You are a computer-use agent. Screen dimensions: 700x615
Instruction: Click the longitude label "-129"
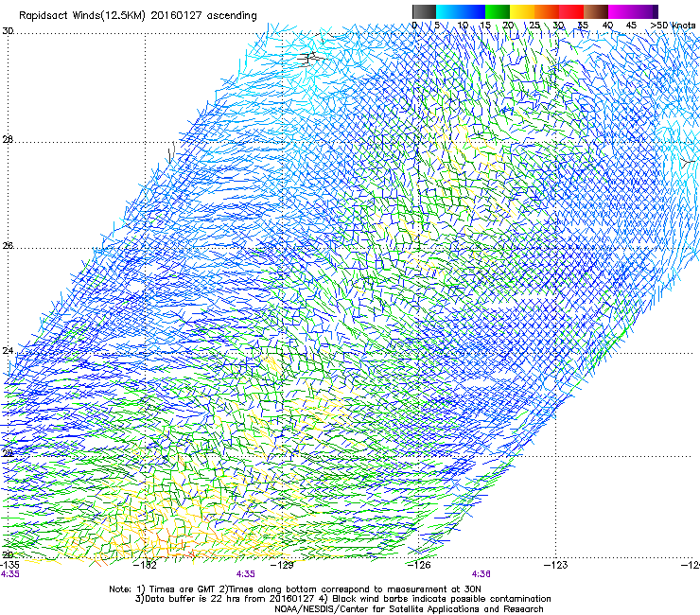click(x=283, y=565)
